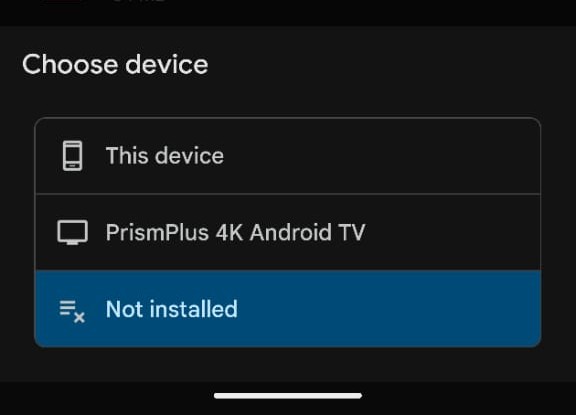This screenshot has width=576, height=415.
Task: Select the highlighted Not installed filter
Action: click(x=288, y=308)
